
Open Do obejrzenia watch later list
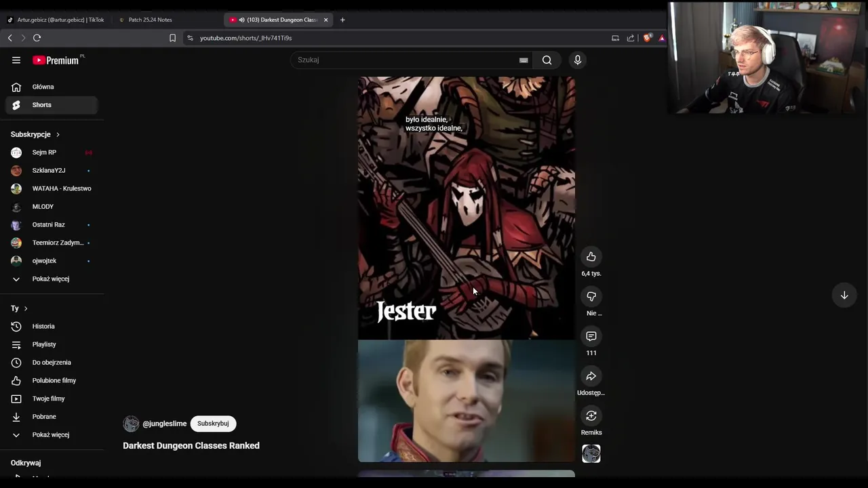pos(52,363)
